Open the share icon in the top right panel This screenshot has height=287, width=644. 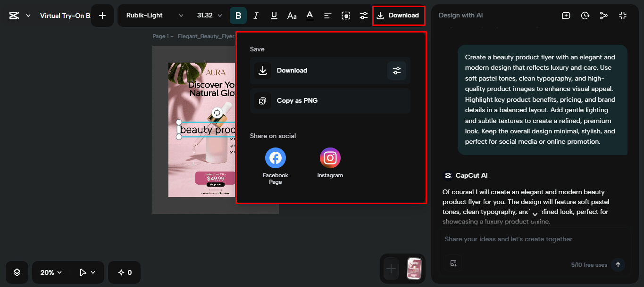[604, 15]
